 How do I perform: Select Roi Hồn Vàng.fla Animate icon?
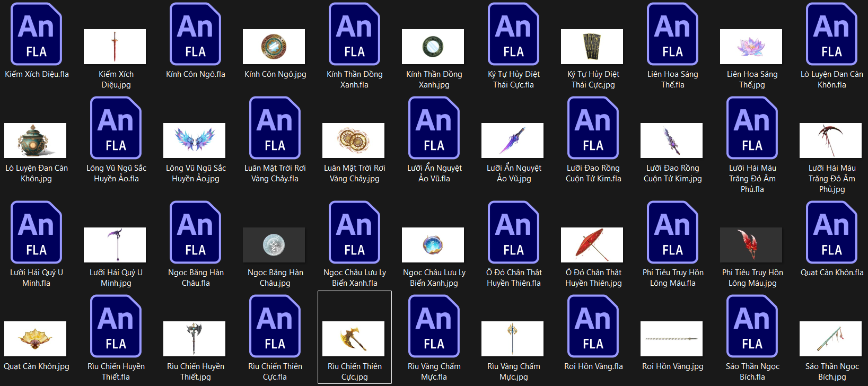pyautogui.click(x=593, y=327)
